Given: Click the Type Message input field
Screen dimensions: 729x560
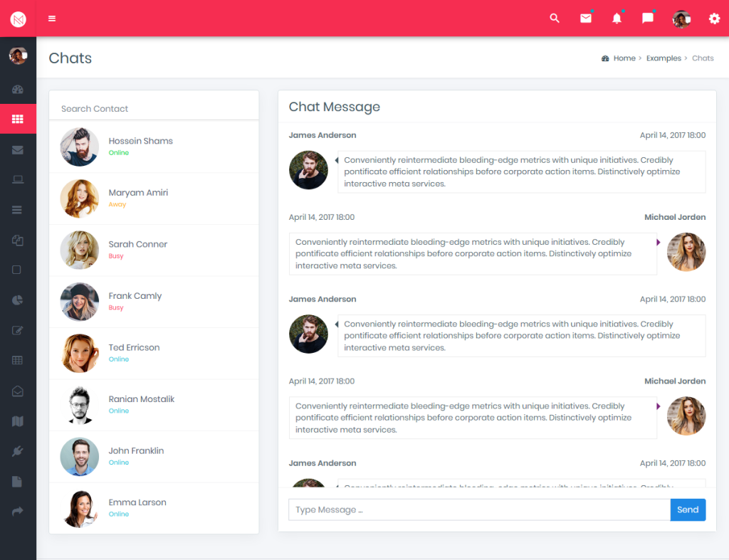Looking at the screenshot, I should pyautogui.click(x=477, y=509).
